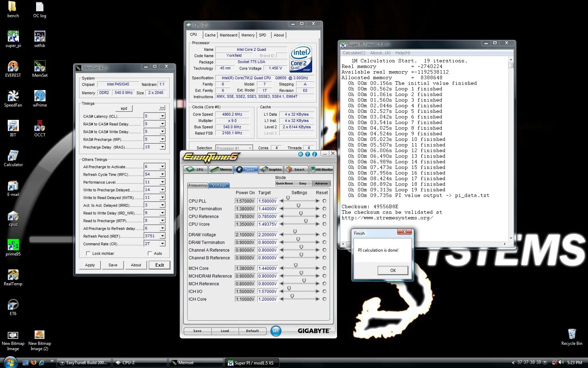Screen dimensions: 588x368
Task: Launch cpuz desktop shortcut
Action: (13, 218)
